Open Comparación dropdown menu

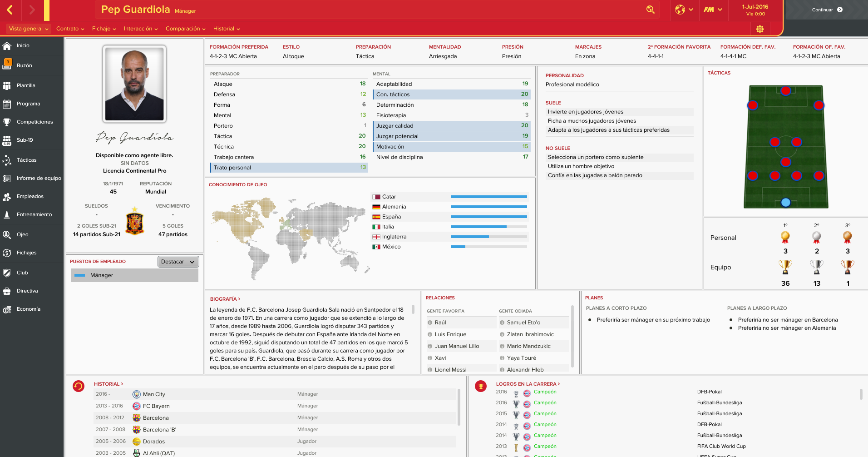185,29
